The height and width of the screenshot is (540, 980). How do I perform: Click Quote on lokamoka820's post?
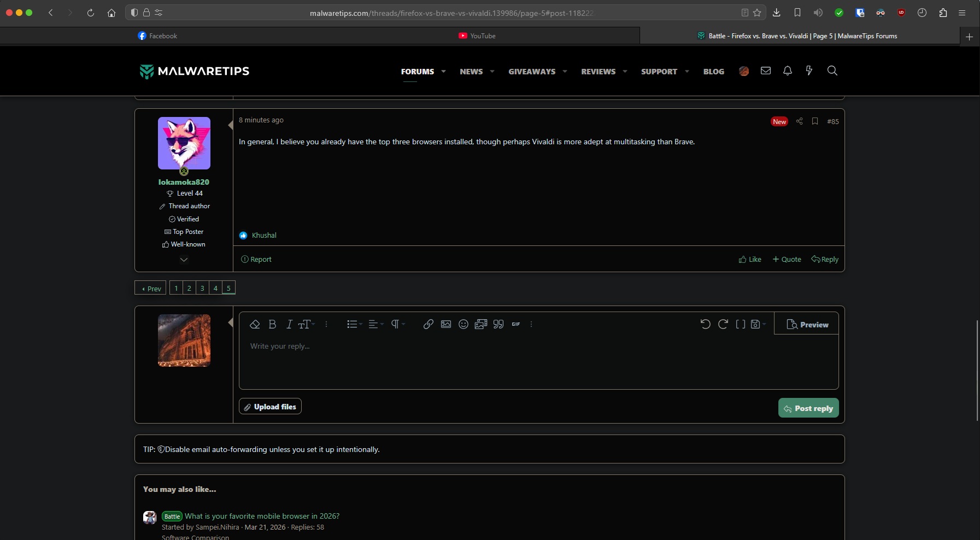[x=787, y=259]
